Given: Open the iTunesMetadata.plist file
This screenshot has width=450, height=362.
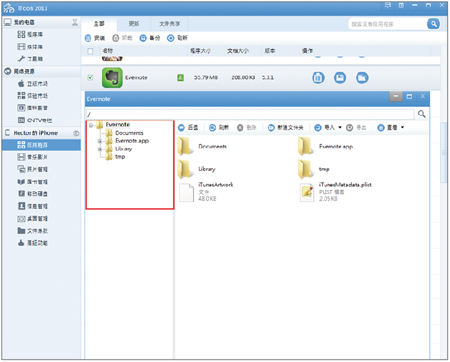Looking at the screenshot, I should click(336, 192).
